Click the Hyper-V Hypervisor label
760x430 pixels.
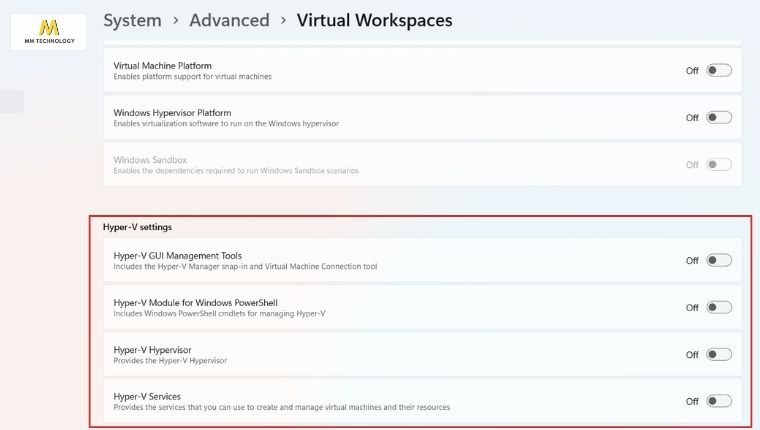pos(152,350)
